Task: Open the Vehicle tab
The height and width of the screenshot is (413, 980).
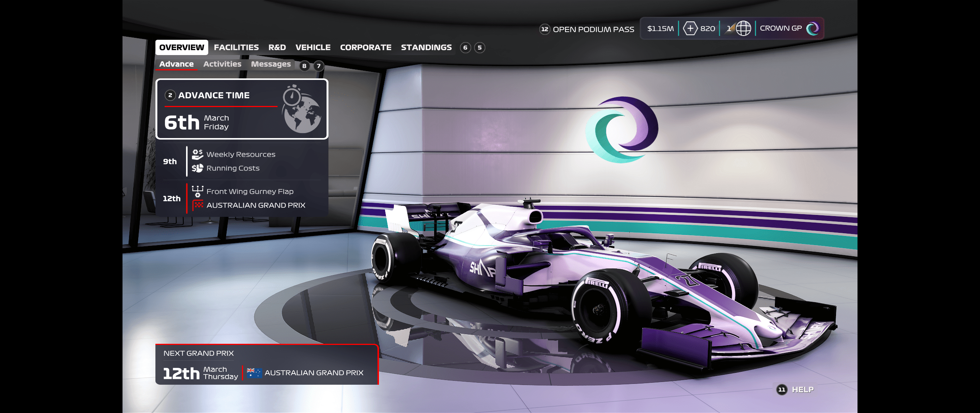Action: point(313,47)
